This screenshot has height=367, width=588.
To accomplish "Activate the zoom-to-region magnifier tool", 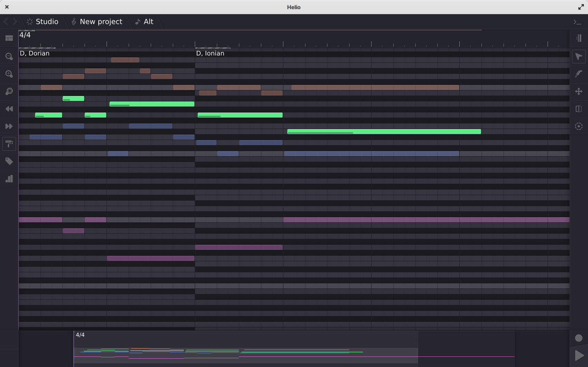I will [9, 91].
